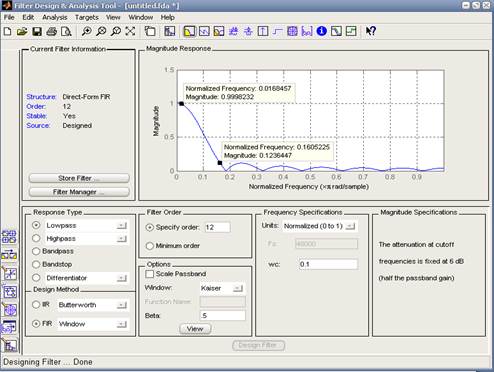Screen dimensions: 494x372
Task: Open the Kaiser window type dropdown
Action: pos(238,288)
